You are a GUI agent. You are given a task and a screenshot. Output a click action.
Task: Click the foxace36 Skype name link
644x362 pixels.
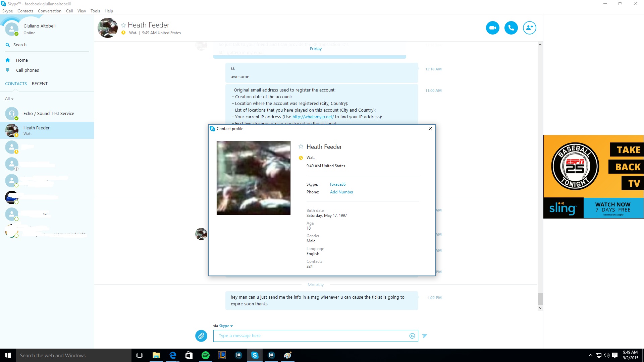(337, 184)
